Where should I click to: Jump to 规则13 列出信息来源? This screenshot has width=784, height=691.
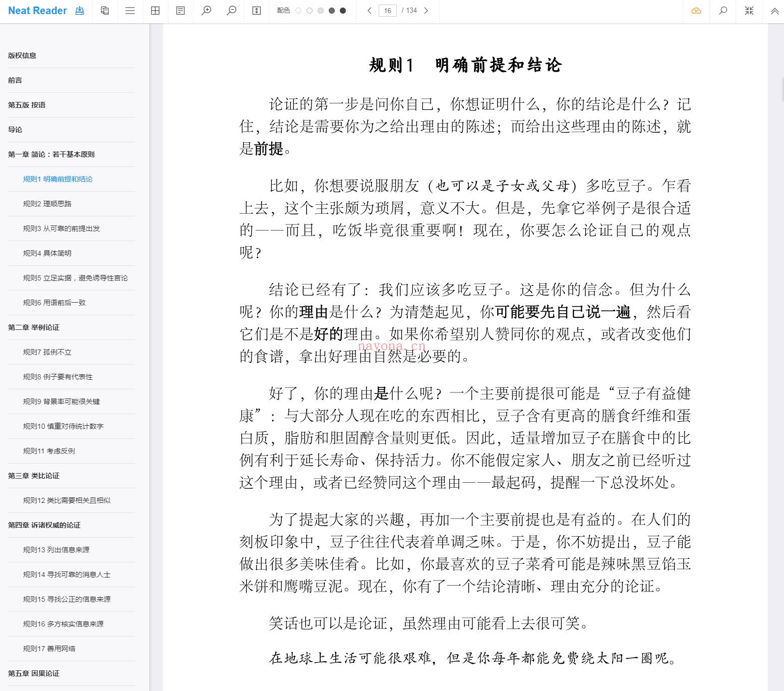(x=56, y=550)
